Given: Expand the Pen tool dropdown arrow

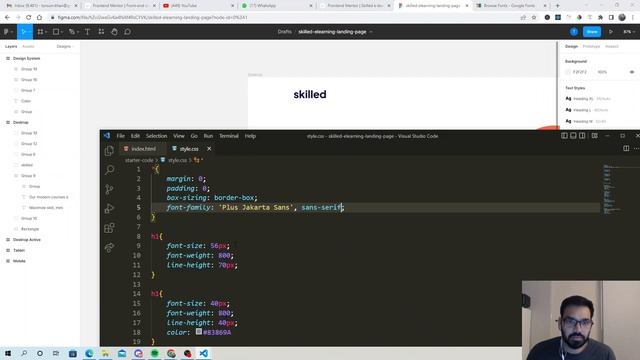Looking at the screenshot, I should click(78, 32).
